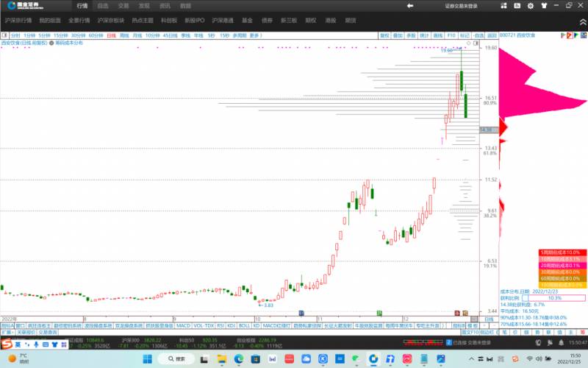This screenshot has height=368, width=588.
Task: Open 热点主题 in navigation bar
Action: click(x=143, y=21)
